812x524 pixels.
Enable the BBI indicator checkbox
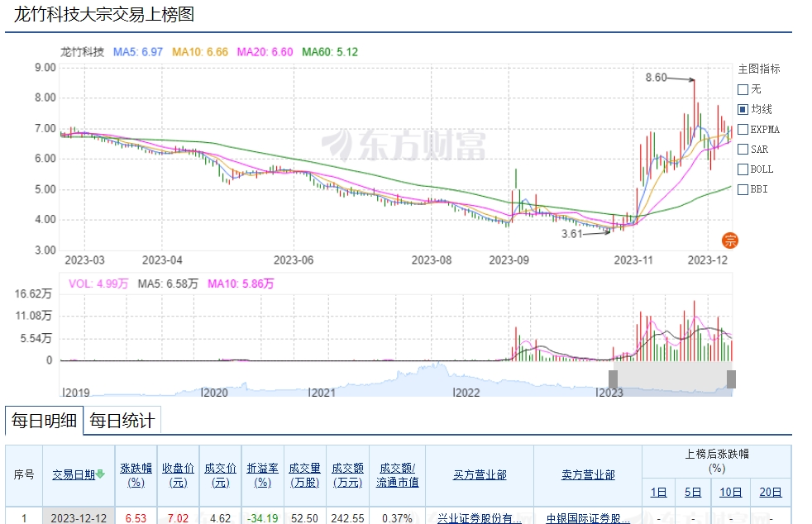(x=743, y=189)
